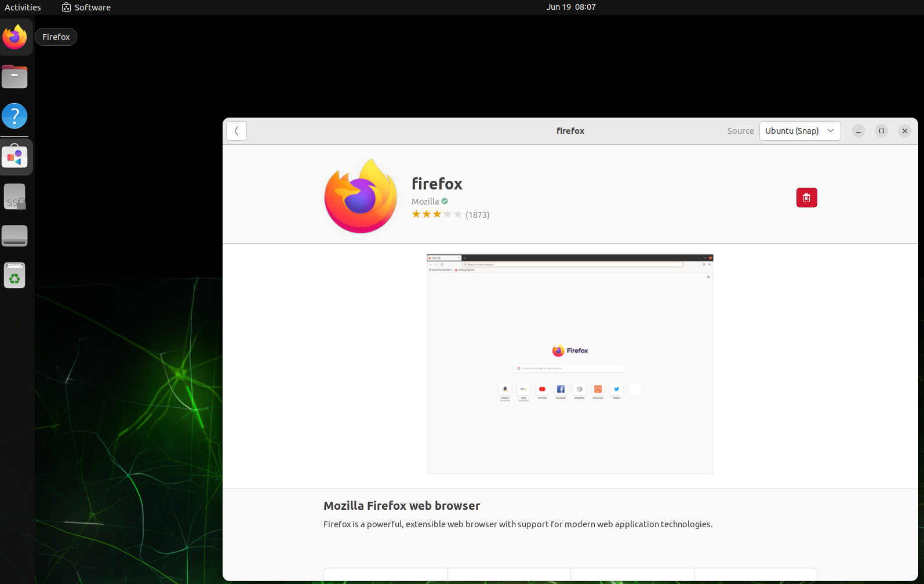Click the large firefox app name heading
Image resolution: width=924 pixels, height=584 pixels.
[x=437, y=184]
